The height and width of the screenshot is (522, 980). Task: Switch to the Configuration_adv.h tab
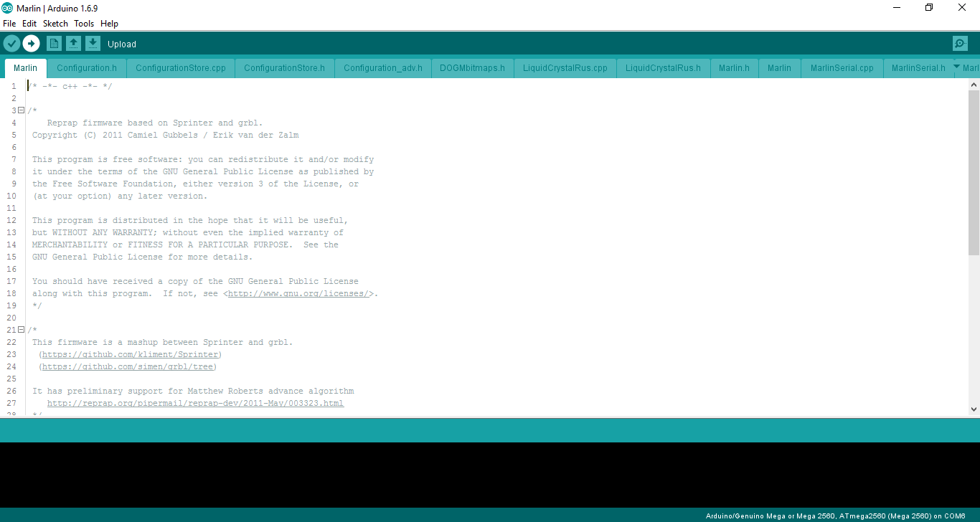[x=383, y=68]
